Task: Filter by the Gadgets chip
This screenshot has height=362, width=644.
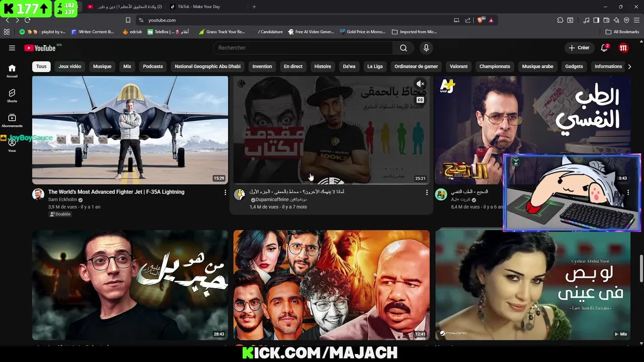Action: 574,66
